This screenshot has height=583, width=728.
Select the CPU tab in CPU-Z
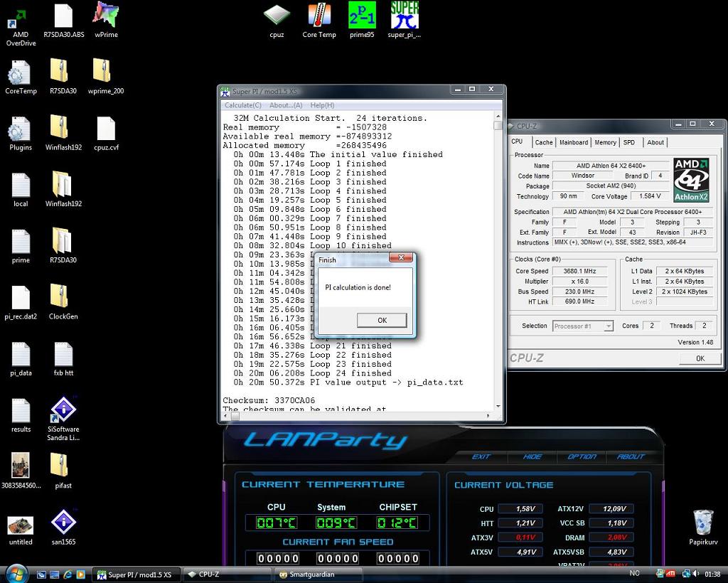click(x=517, y=141)
